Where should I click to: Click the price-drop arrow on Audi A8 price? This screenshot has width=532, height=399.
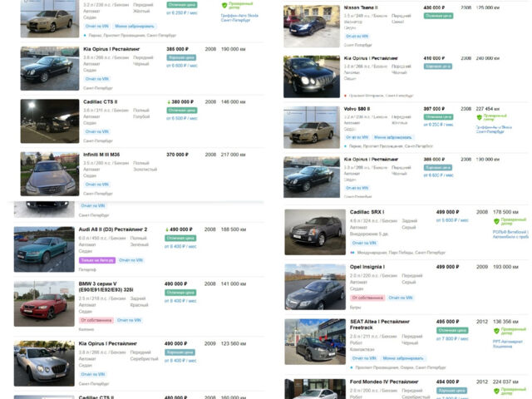point(166,229)
